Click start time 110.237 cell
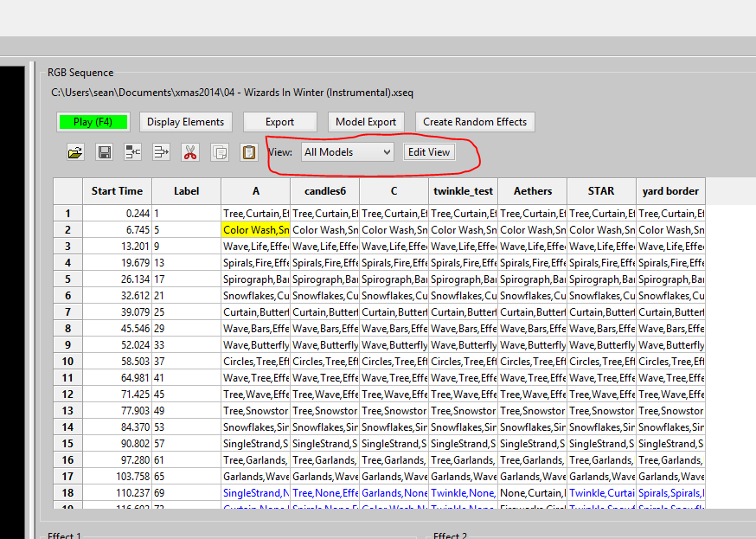756x539 pixels. click(x=117, y=493)
